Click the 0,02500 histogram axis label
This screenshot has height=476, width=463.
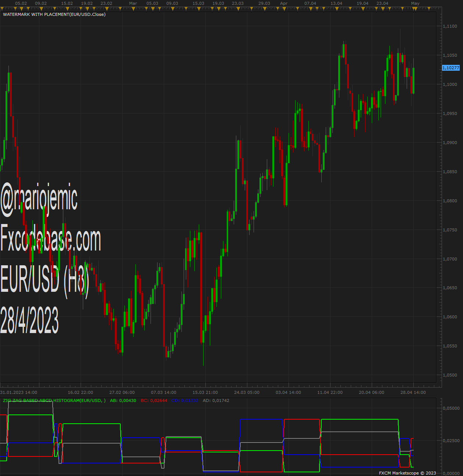(x=451, y=441)
